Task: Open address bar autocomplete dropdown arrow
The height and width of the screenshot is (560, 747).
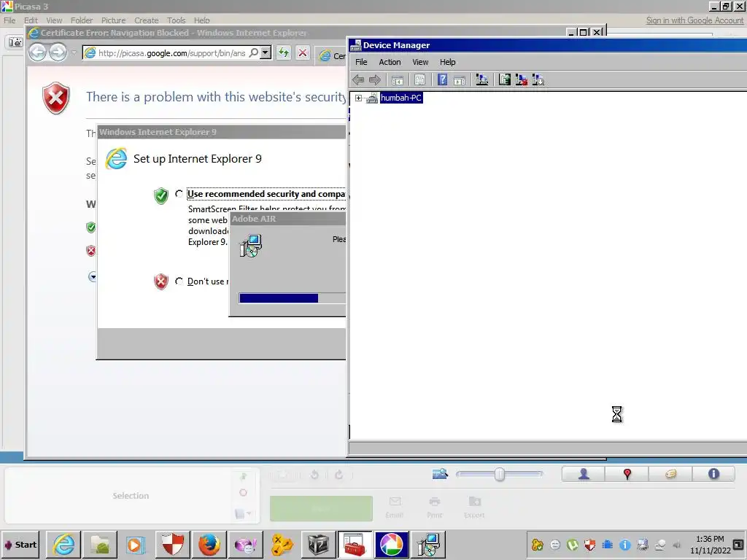Action: tap(266, 52)
